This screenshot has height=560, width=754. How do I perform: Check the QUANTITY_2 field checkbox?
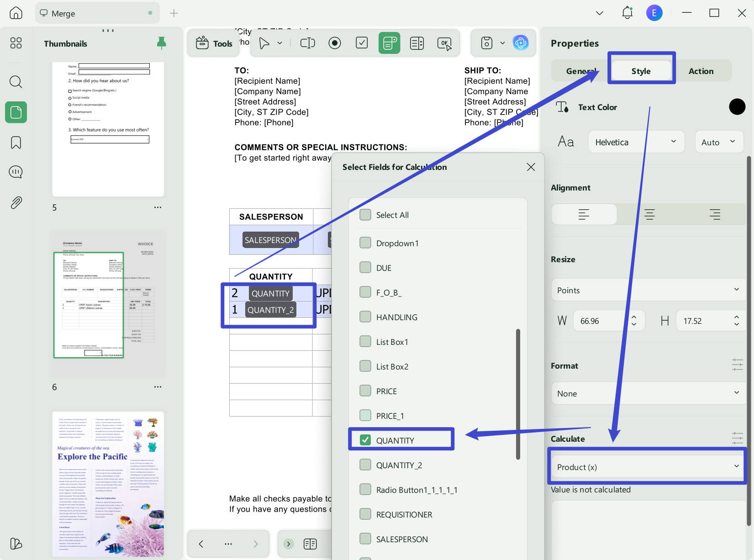[x=365, y=465]
